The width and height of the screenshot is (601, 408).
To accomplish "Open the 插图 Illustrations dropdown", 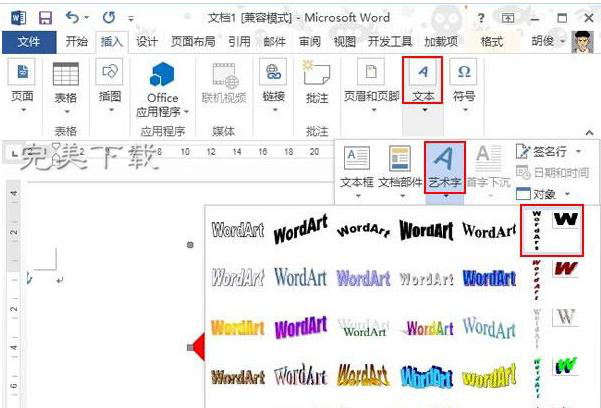I will point(110,85).
